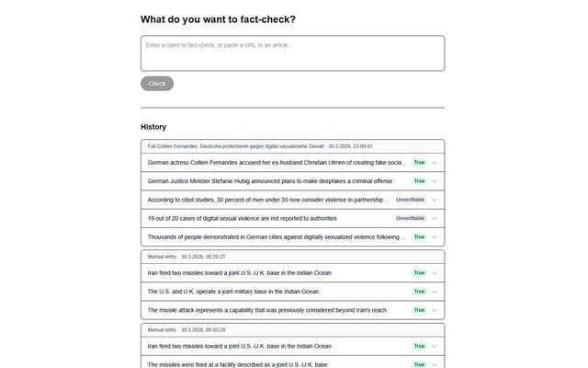The height and width of the screenshot is (368, 588).
Task: Click the Manual entry 00:20:27 header
Action: tap(292, 257)
